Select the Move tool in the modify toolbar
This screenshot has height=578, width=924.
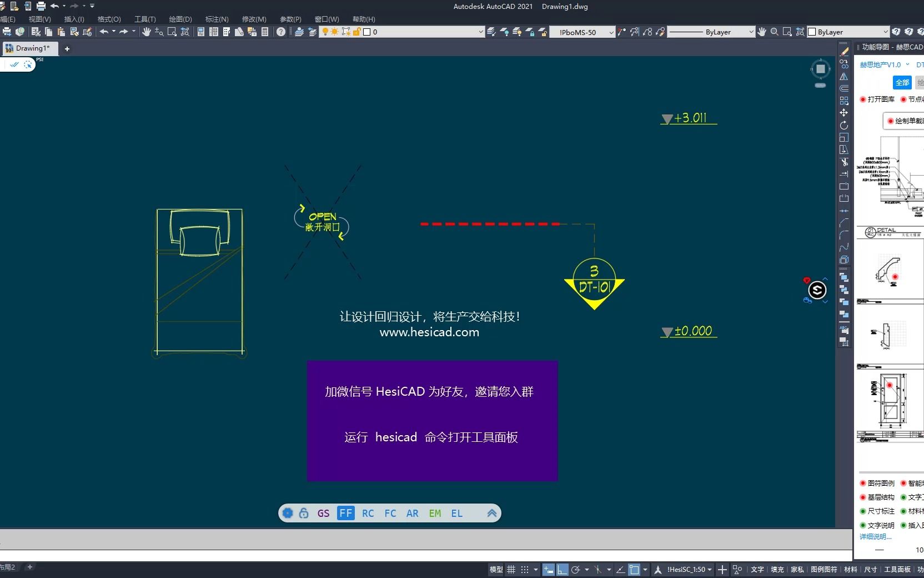click(844, 113)
